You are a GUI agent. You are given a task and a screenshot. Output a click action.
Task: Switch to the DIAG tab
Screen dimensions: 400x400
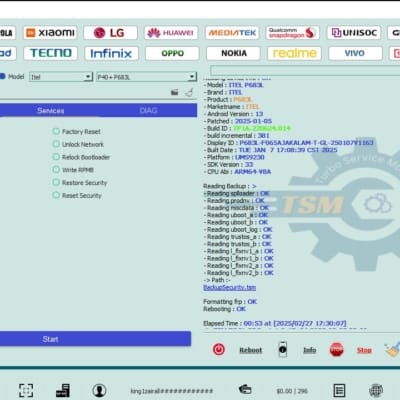[148, 110]
